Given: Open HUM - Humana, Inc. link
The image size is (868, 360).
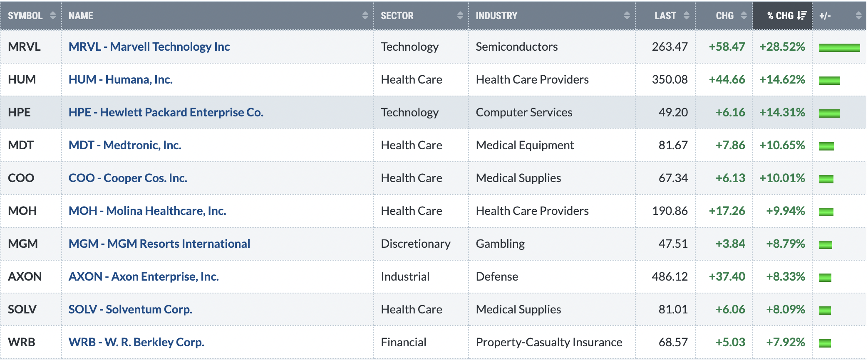Looking at the screenshot, I should click(x=121, y=79).
